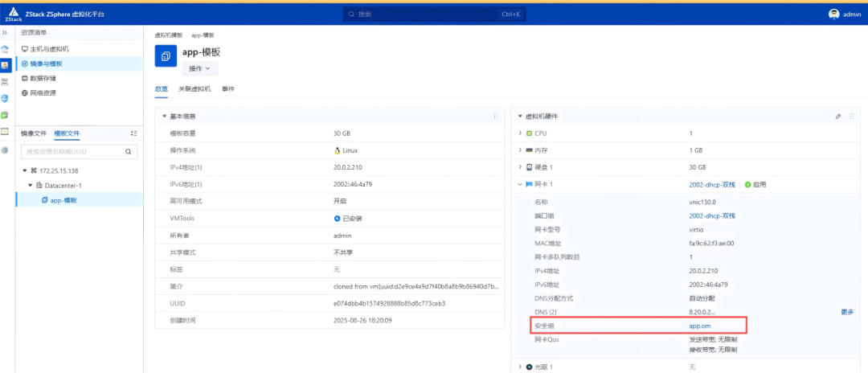Expand the 硬盘 1 hardware row
The height and width of the screenshot is (373, 868).
coord(520,167)
